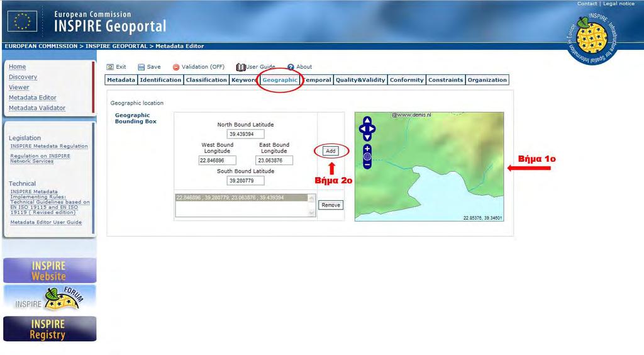
Task: Open the Home link in sidebar
Action: pyautogui.click(x=17, y=67)
